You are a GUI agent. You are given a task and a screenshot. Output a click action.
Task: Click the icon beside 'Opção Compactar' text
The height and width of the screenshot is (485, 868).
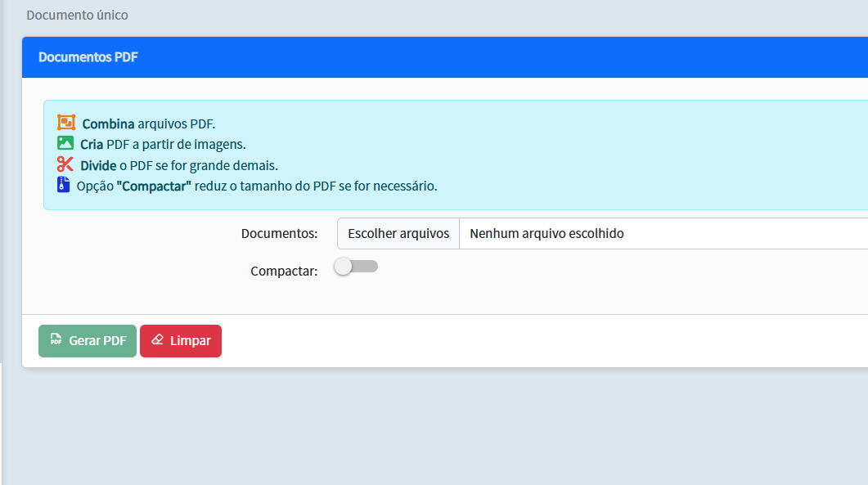coord(65,185)
